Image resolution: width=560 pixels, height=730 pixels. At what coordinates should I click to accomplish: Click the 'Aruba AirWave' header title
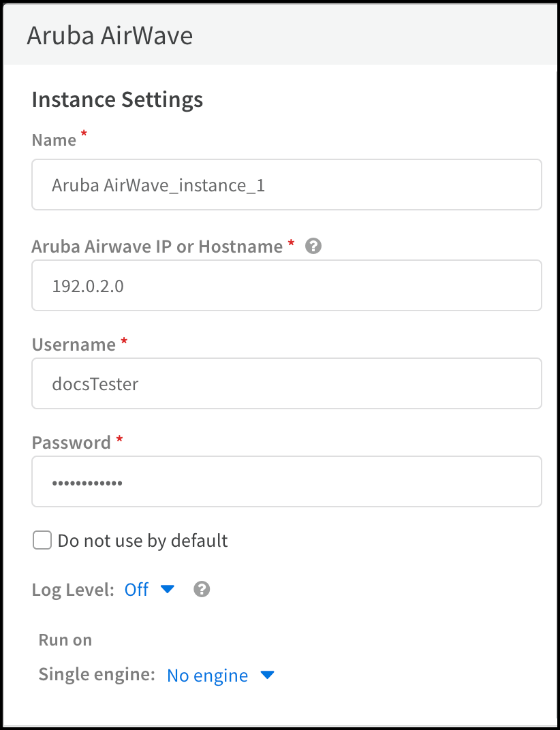coord(110,35)
